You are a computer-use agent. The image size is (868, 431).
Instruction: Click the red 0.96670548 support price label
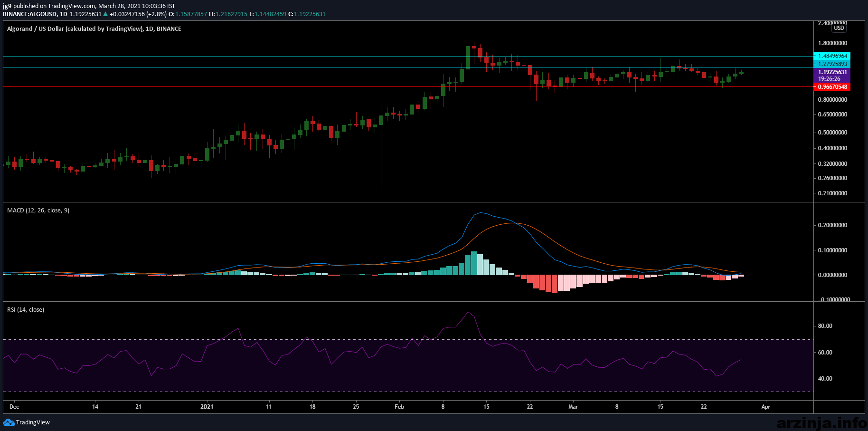pyautogui.click(x=832, y=87)
